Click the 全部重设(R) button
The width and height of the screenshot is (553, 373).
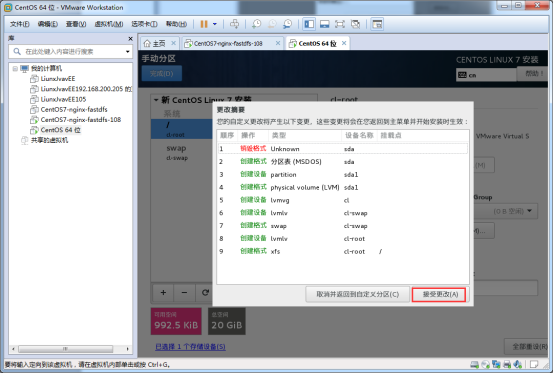coord(526,347)
